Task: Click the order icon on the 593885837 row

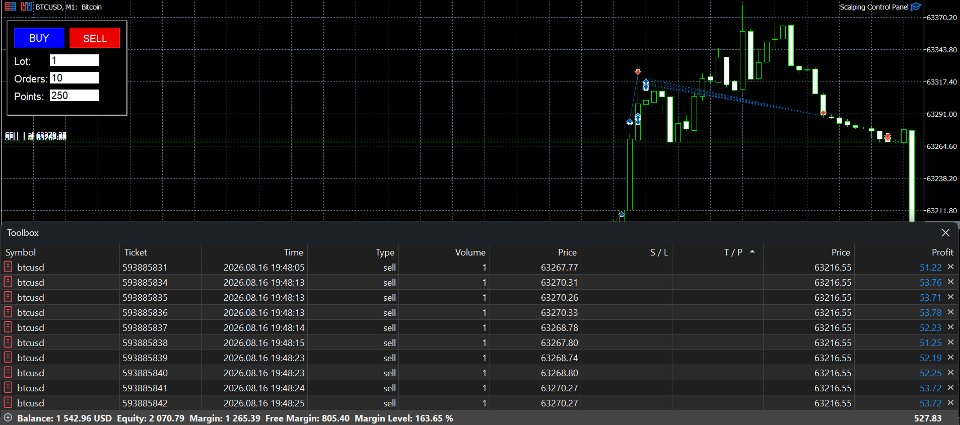Action: [x=9, y=327]
